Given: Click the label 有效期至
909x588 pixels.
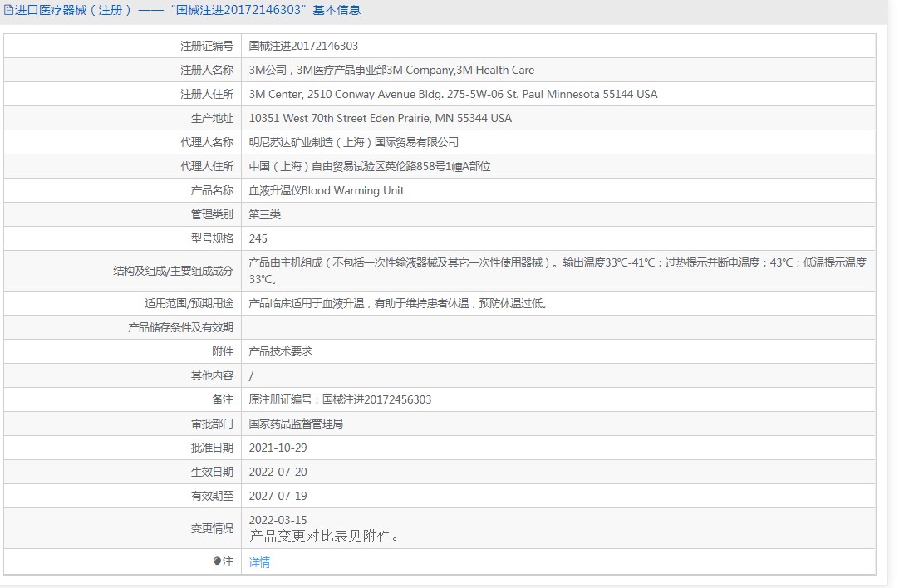Looking at the screenshot, I should click(212, 496).
